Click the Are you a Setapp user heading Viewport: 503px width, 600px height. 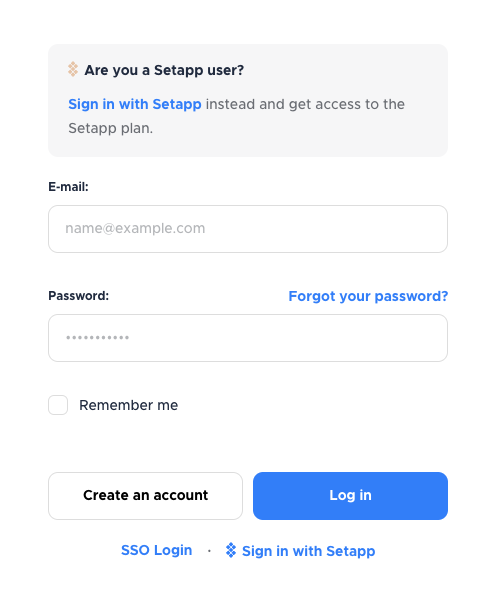point(164,70)
